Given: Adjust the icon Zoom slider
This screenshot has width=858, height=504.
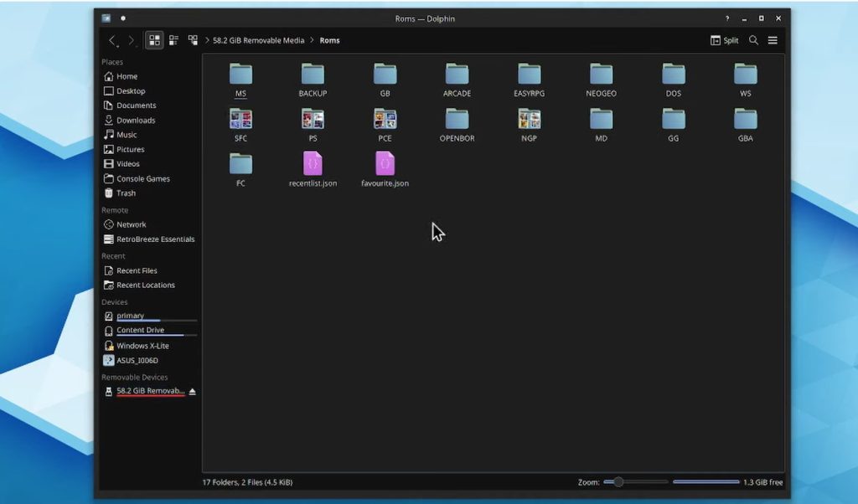Looking at the screenshot, I should coord(619,482).
